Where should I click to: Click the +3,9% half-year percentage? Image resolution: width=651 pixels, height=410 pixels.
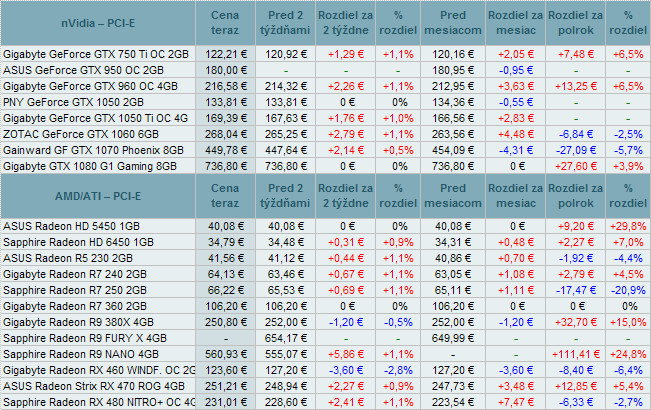pyautogui.click(x=628, y=166)
